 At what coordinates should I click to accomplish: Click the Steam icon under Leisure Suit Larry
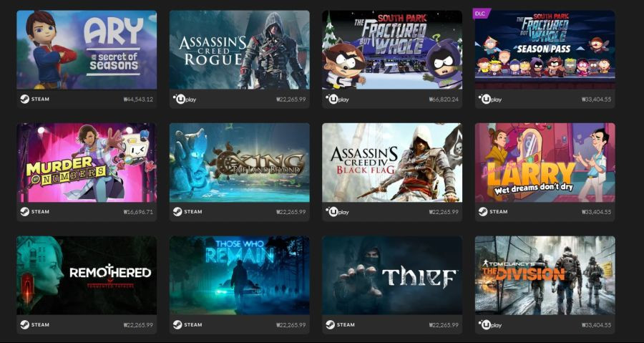point(483,211)
